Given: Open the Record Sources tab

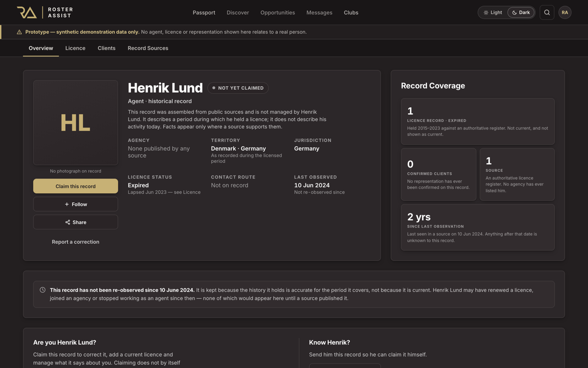Looking at the screenshot, I should [x=148, y=48].
